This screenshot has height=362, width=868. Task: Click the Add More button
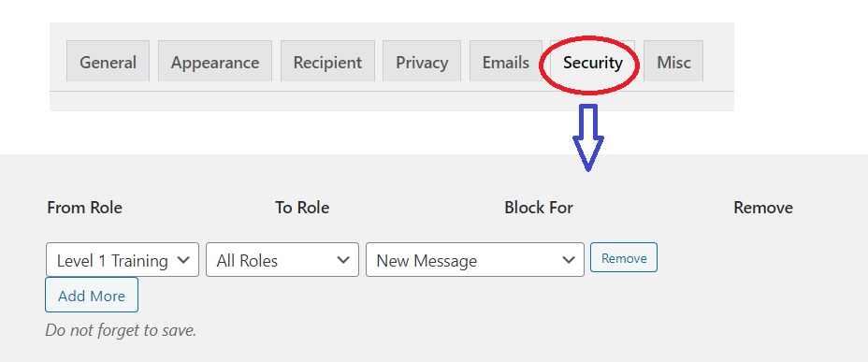click(x=92, y=295)
